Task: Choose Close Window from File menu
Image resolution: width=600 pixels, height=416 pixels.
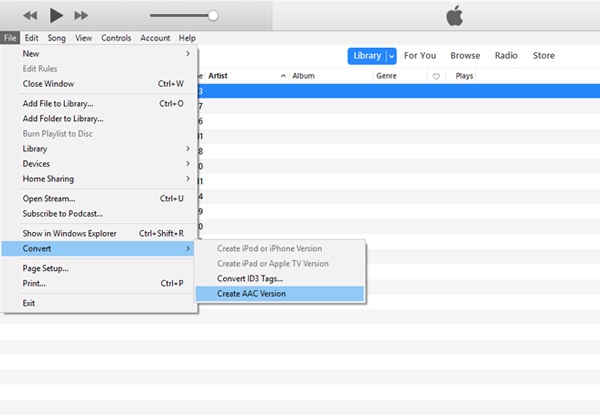Action: pyautogui.click(x=99, y=83)
